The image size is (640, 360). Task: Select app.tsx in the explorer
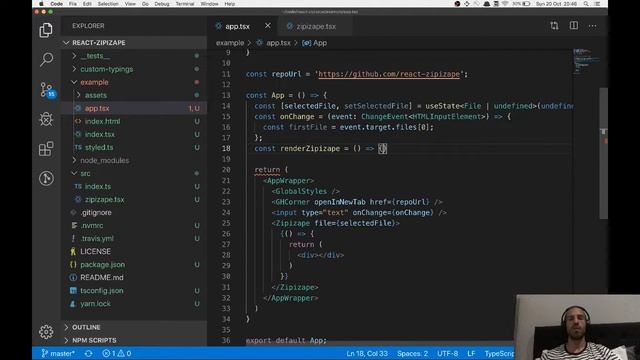(134, 108)
